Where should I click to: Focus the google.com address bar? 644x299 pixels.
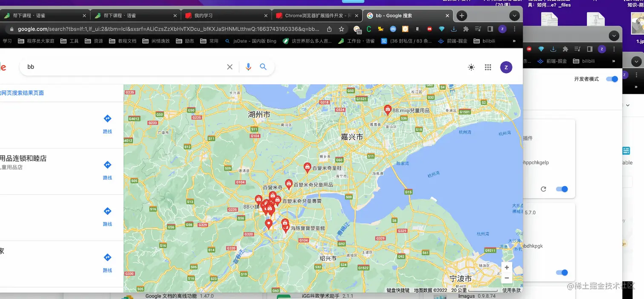point(168,29)
